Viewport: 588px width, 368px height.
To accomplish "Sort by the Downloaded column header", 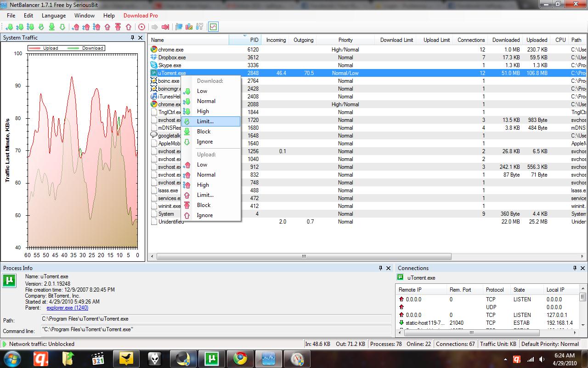I will tap(506, 40).
